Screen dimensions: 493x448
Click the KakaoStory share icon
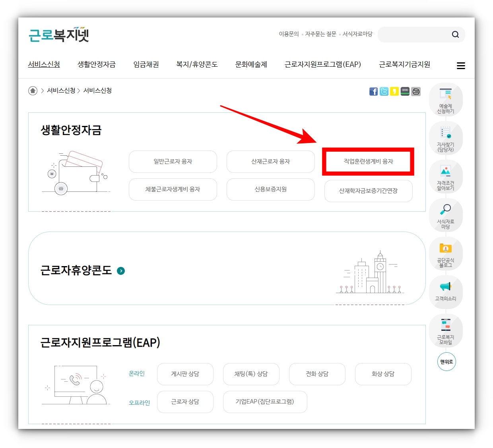(394, 91)
